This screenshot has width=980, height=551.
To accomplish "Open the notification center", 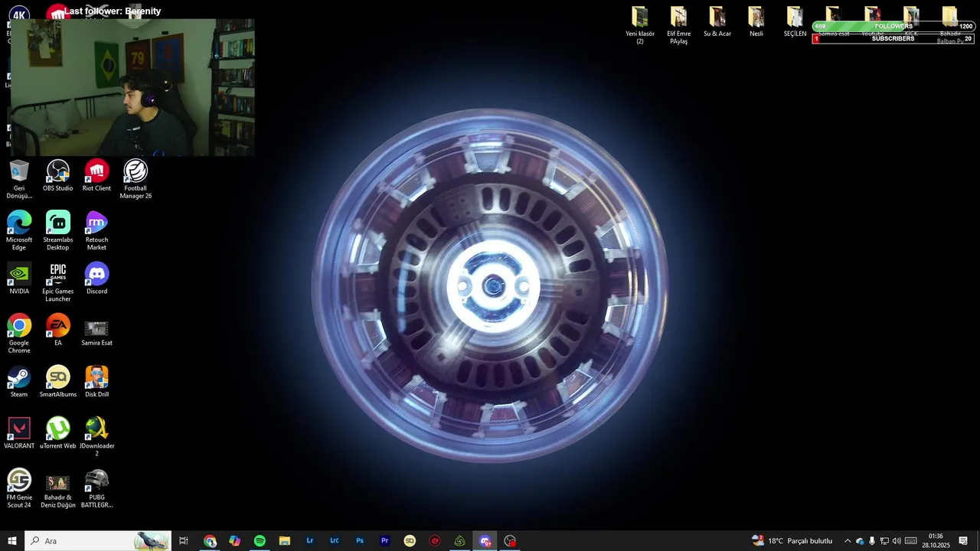I will 963,541.
